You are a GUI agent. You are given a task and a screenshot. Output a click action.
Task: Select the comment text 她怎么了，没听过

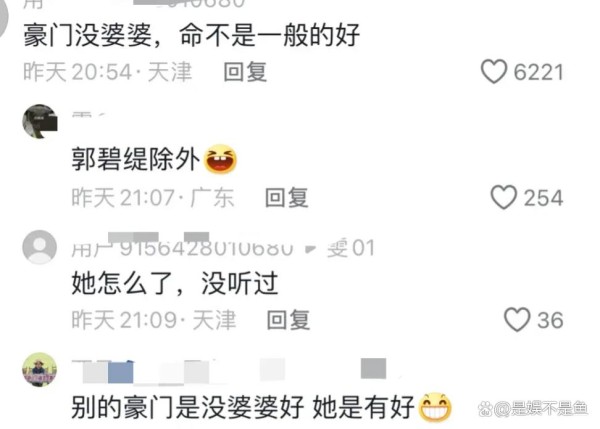[175, 283]
